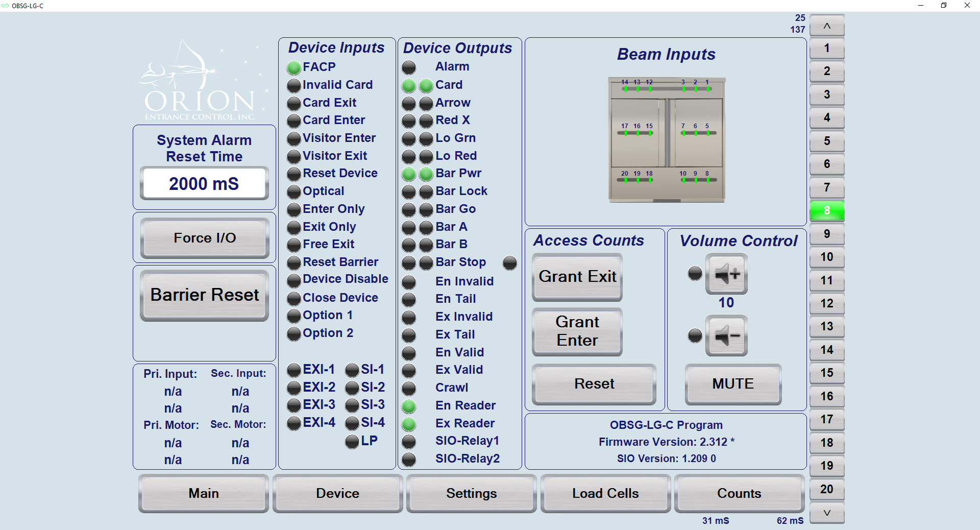Switch to the Settings tab
The width and height of the screenshot is (980, 530).
[x=471, y=493]
